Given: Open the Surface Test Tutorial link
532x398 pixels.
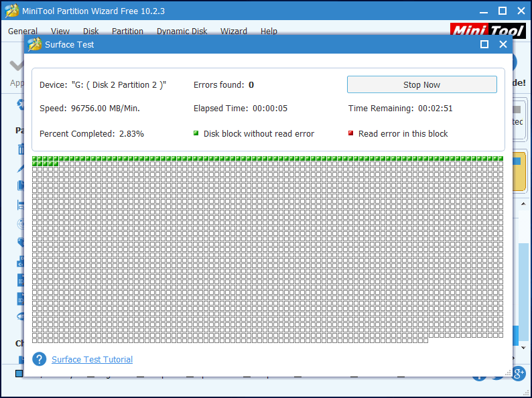Looking at the screenshot, I should [x=92, y=359].
